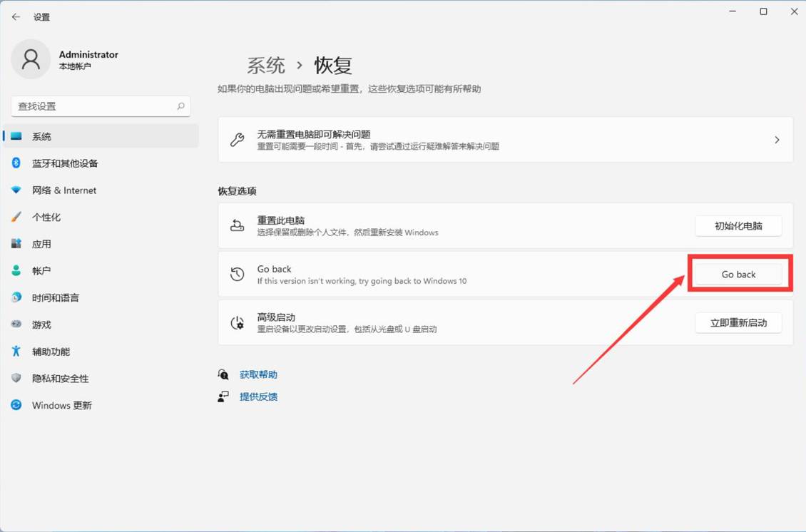806x532 pixels.
Task: Click the 重置此电脑 title text
Action: [x=280, y=220]
